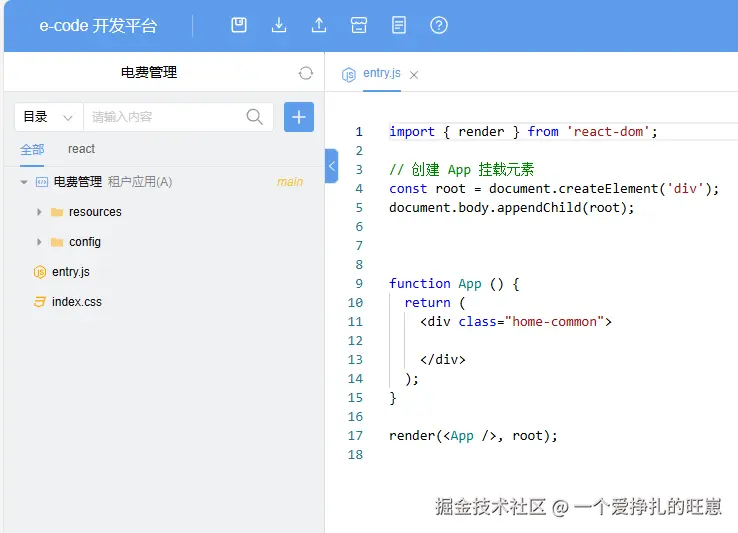Open entry.js in file tree
Viewport: 738px width, 533px height.
71,272
